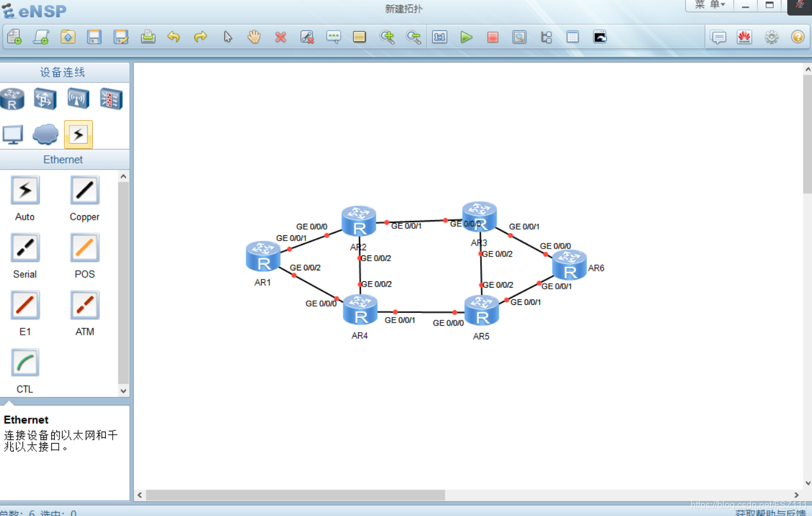Image resolution: width=812 pixels, height=516 pixels.
Task: Click the Save As toolbar icon
Action: pyautogui.click(x=121, y=37)
